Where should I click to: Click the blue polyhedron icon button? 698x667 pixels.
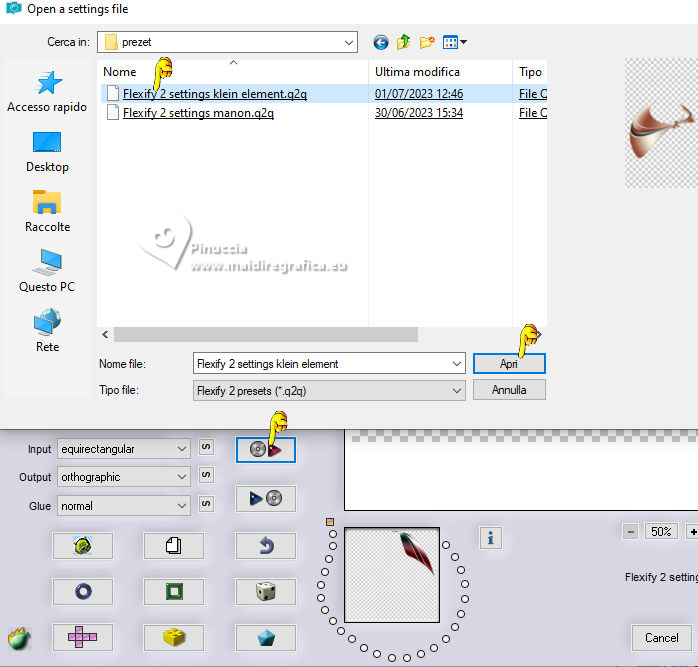[x=265, y=637]
